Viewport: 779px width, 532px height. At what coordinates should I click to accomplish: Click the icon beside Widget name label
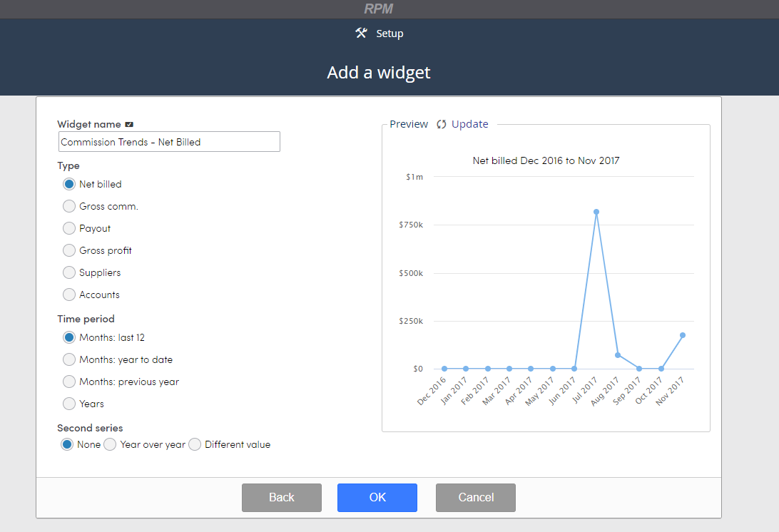coord(129,124)
